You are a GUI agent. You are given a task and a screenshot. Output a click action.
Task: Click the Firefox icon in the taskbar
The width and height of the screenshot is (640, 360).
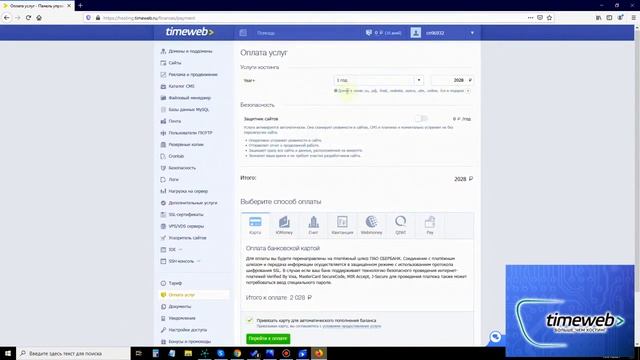[319, 353]
